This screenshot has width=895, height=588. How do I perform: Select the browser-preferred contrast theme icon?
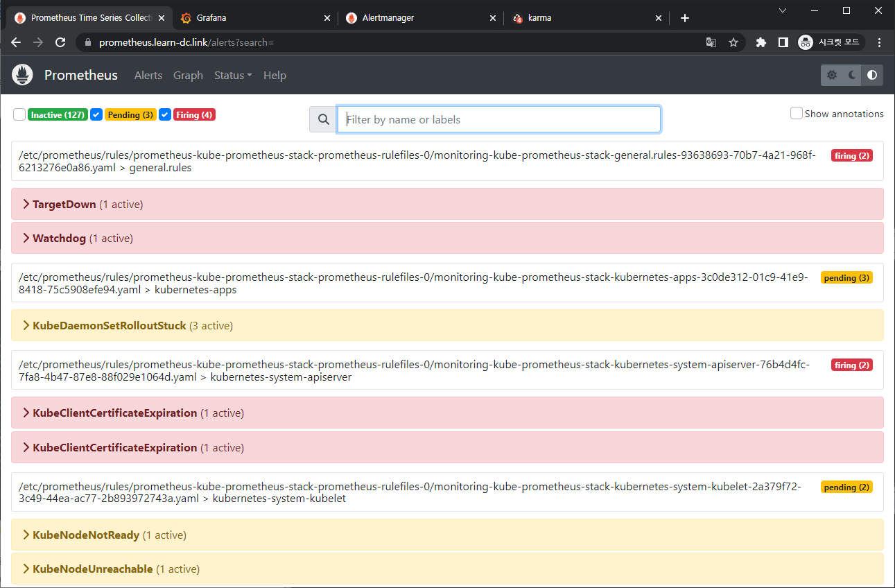(x=872, y=75)
